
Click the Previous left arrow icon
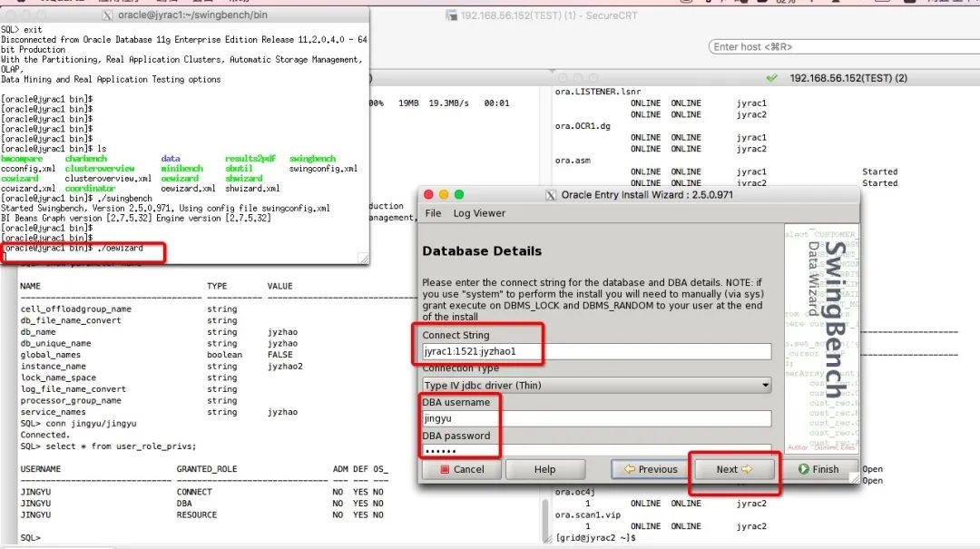click(x=629, y=469)
